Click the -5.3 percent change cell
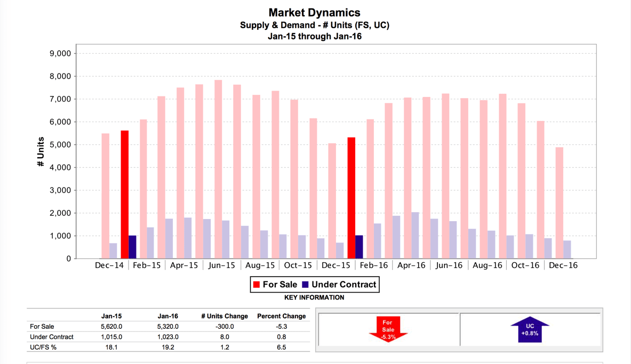631x364 pixels. click(281, 327)
